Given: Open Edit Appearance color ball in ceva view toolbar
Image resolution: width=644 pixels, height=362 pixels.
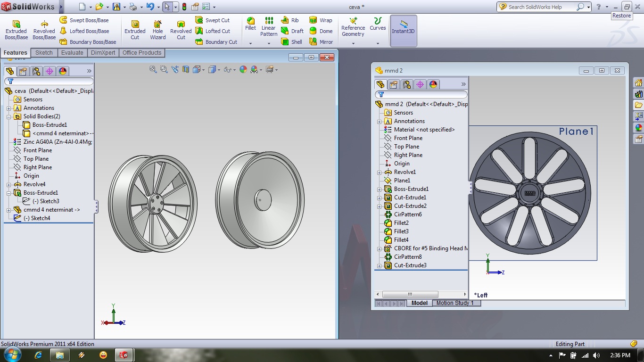Looking at the screenshot, I should (x=243, y=69).
